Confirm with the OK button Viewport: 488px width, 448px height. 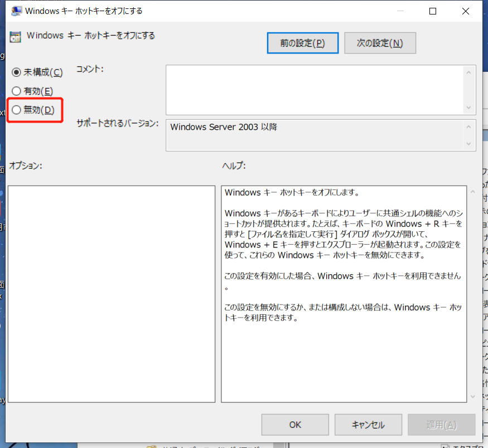point(295,425)
